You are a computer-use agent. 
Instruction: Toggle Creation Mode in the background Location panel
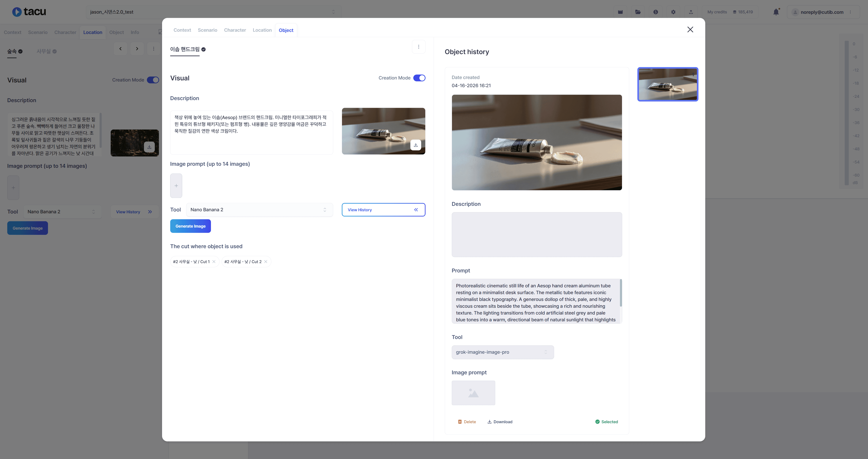(153, 80)
